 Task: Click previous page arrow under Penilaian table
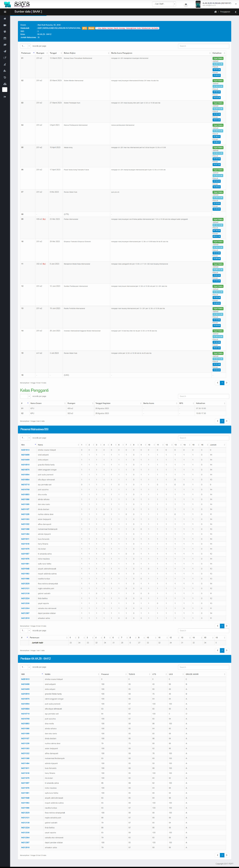217,855
